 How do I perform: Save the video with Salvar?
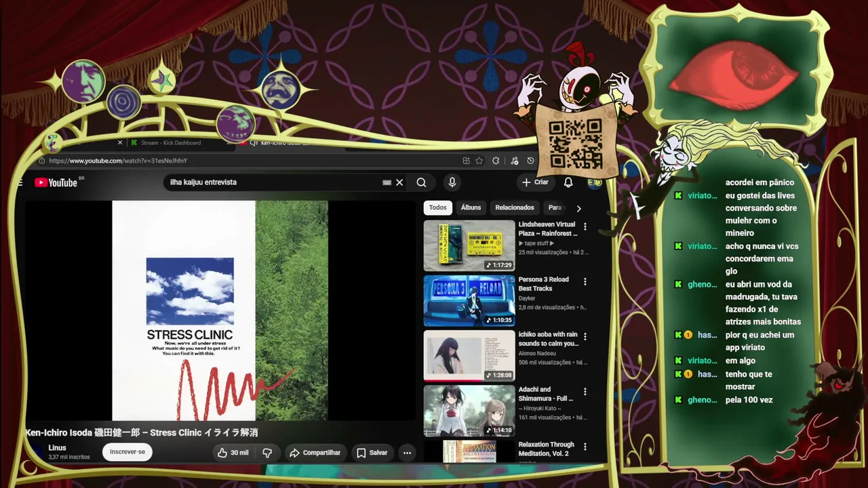click(372, 453)
